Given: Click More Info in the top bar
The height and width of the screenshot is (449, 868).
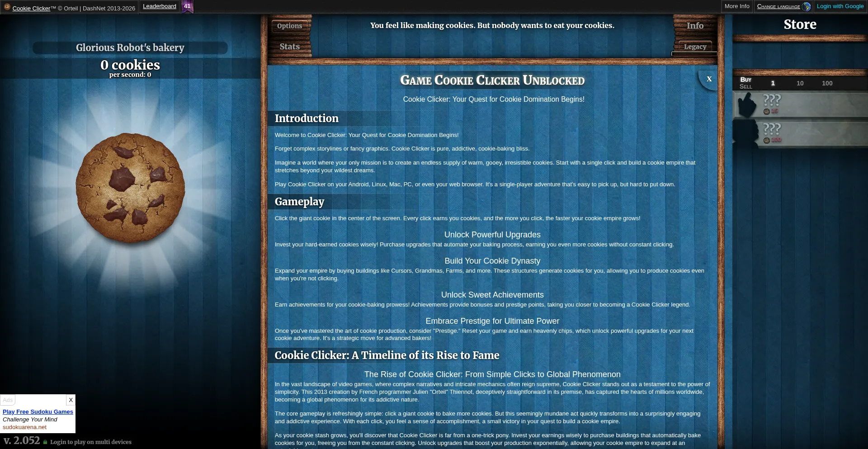Looking at the screenshot, I should point(737,6).
